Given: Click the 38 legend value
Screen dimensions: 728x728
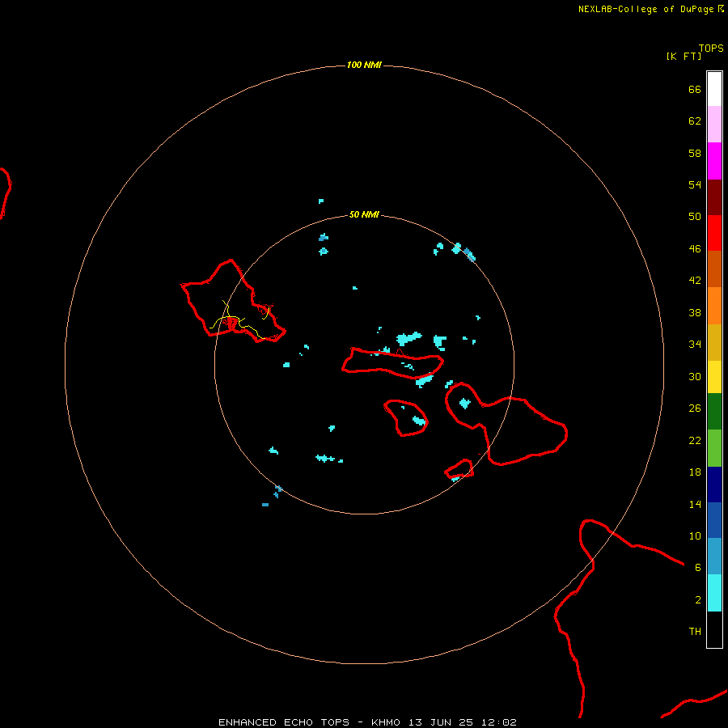Looking at the screenshot, I should (x=695, y=313).
